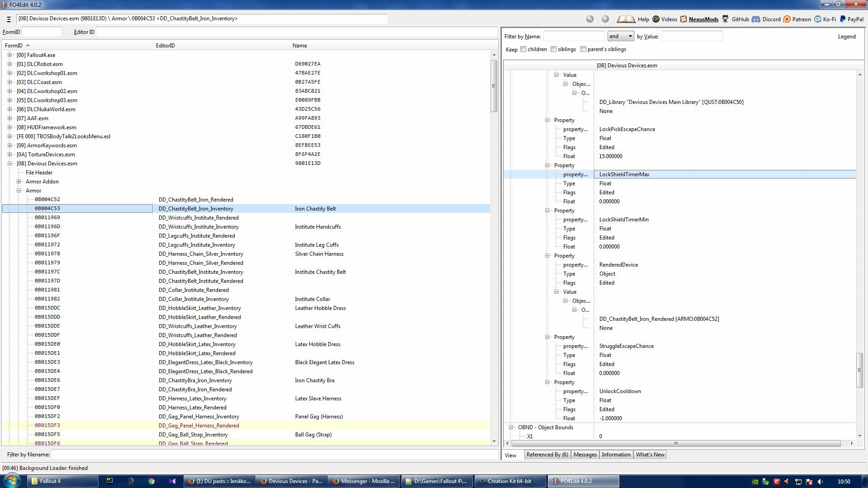Open Help via the book icon
Screen dimensions: 868x488
(626, 19)
